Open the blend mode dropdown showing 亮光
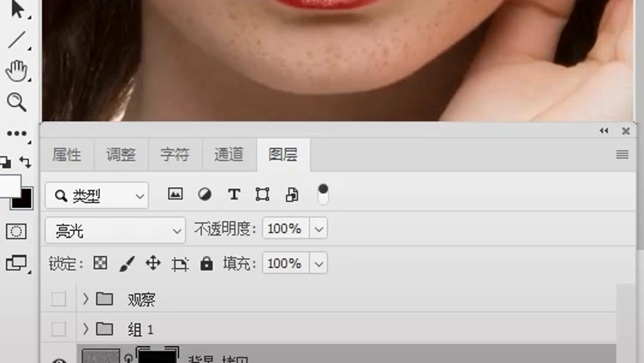 click(x=114, y=229)
